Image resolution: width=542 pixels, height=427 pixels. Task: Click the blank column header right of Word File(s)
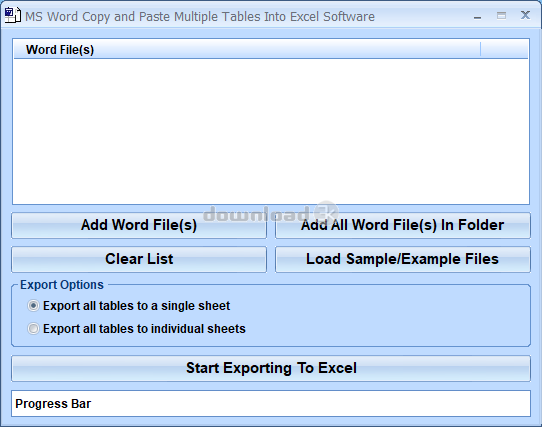[x=504, y=49]
